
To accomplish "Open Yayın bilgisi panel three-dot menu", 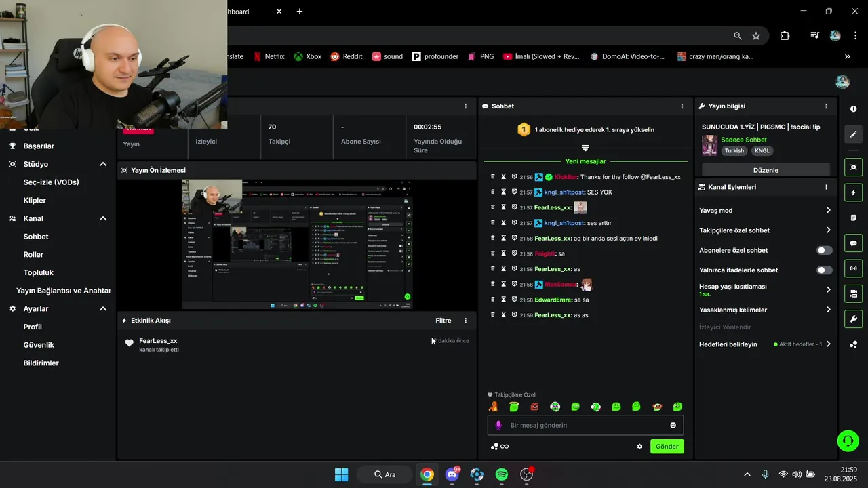I will (826, 106).
